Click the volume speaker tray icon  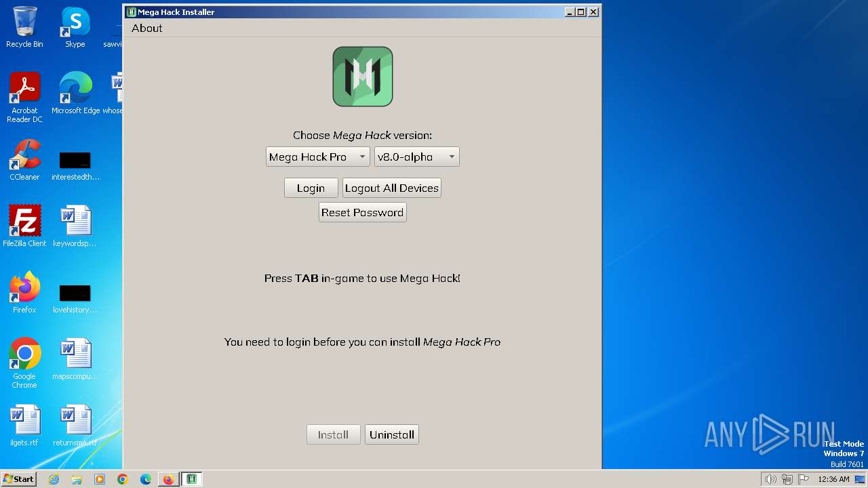(771, 479)
